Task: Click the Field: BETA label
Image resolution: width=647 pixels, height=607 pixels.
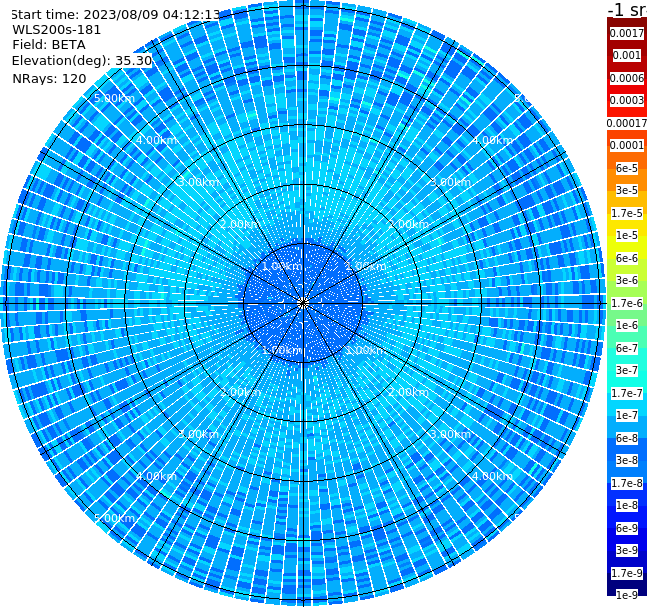Action: pos(49,45)
